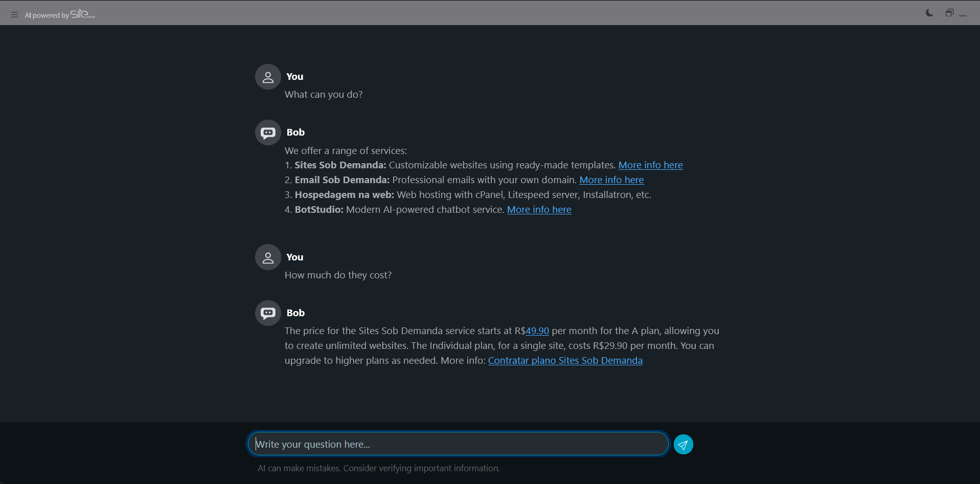Click Bob's bot avatar above pricing answer

[x=268, y=313]
